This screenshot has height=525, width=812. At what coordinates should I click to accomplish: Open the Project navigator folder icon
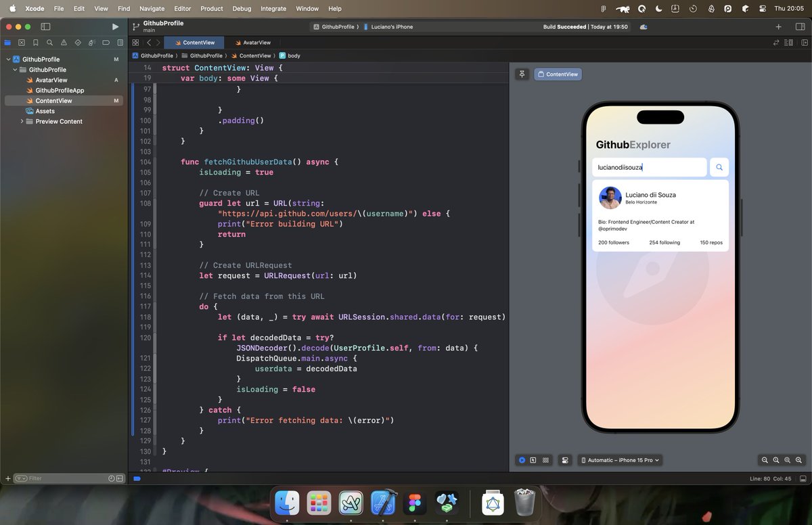(7, 42)
